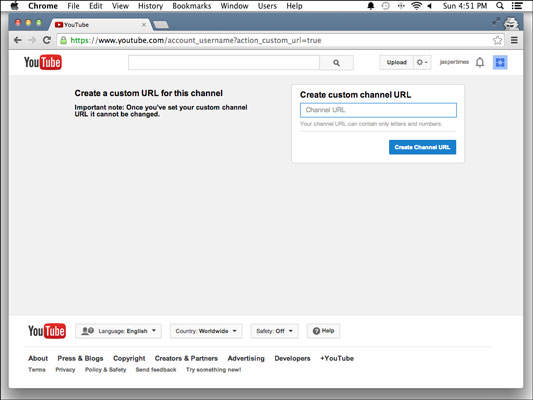Open the Chrome File menu
Viewport: 533px width, 400px height.
[x=73, y=6]
